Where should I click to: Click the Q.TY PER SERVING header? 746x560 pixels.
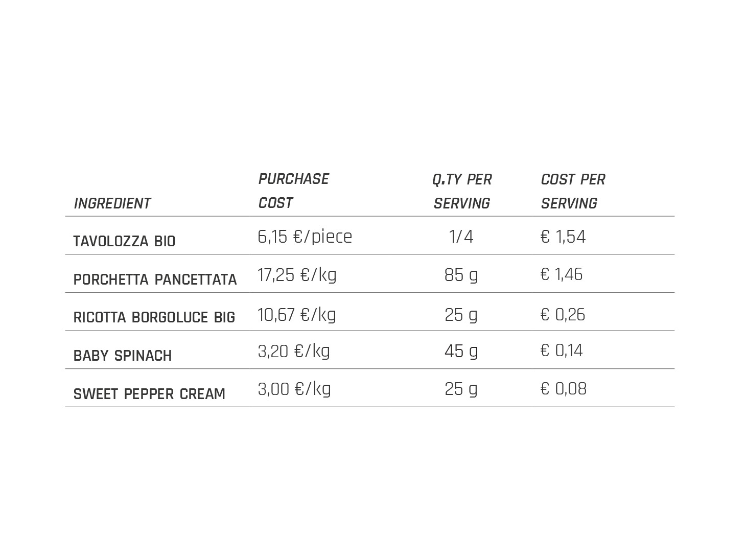462,191
